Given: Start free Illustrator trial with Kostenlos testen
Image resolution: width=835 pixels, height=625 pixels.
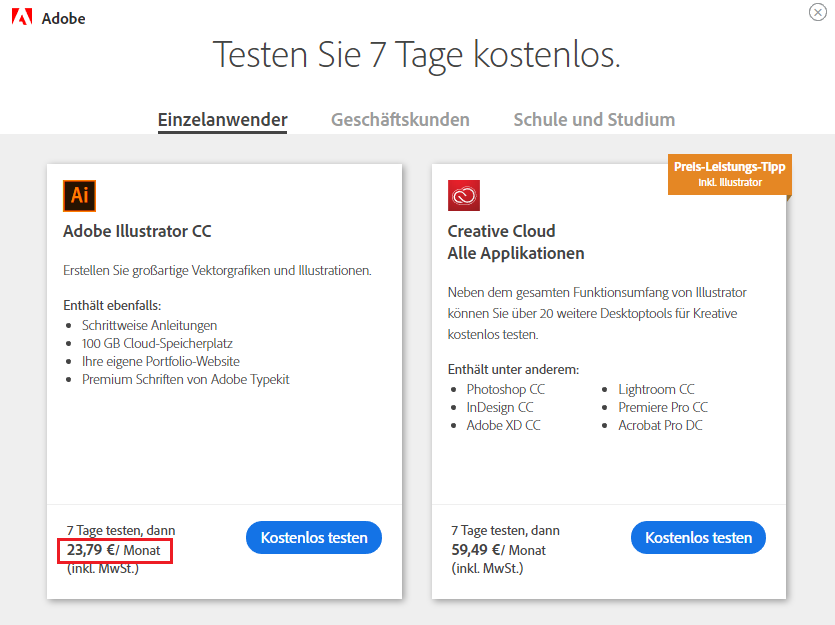Looking at the screenshot, I should [314, 538].
